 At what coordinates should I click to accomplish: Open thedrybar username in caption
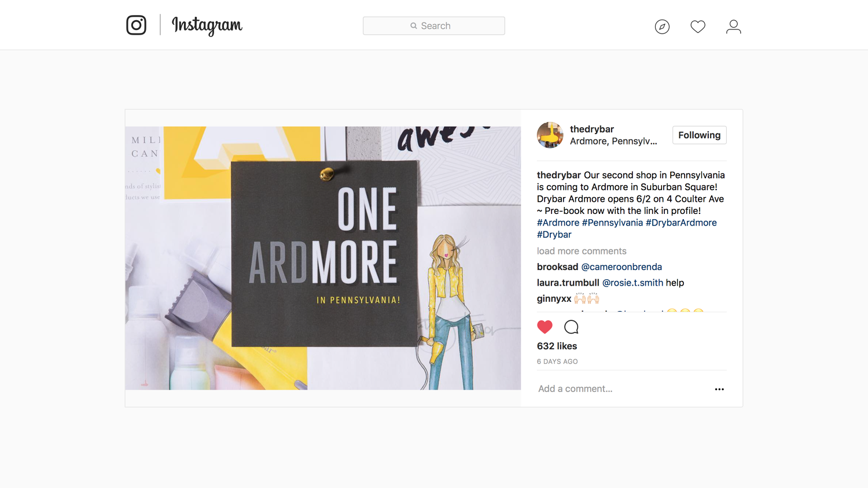tap(559, 175)
